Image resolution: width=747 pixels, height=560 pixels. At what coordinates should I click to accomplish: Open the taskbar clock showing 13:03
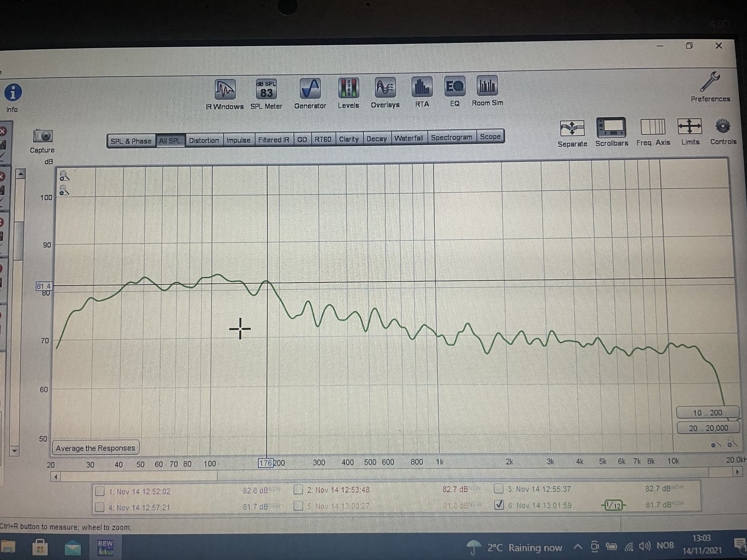coord(701,544)
